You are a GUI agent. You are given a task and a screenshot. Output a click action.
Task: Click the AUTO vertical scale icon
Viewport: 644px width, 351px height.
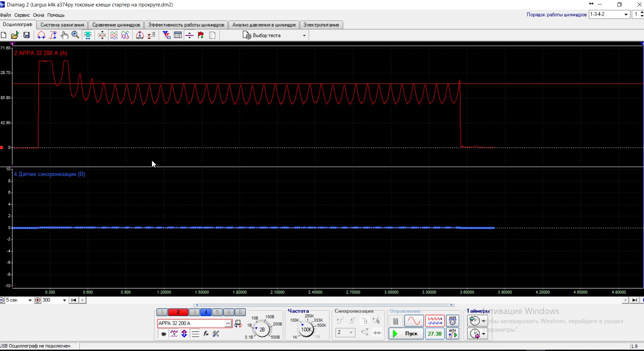(140, 35)
